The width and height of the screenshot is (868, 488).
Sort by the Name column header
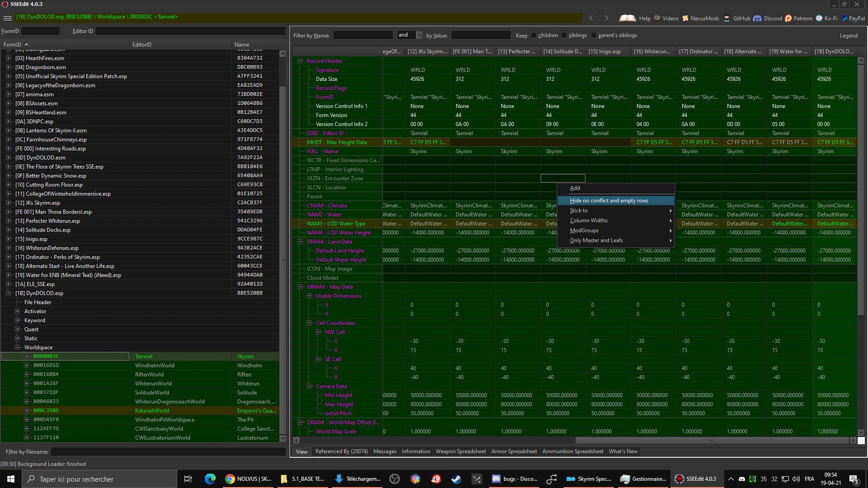point(255,45)
